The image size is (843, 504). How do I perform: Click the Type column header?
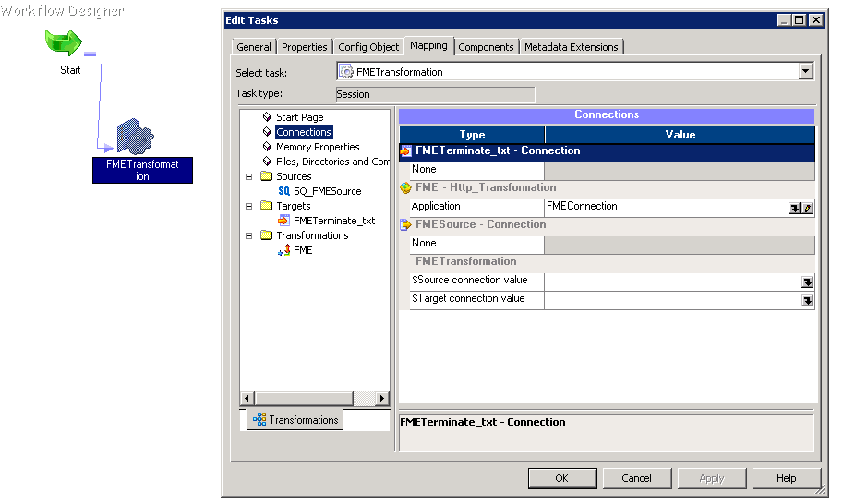click(472, 135)
